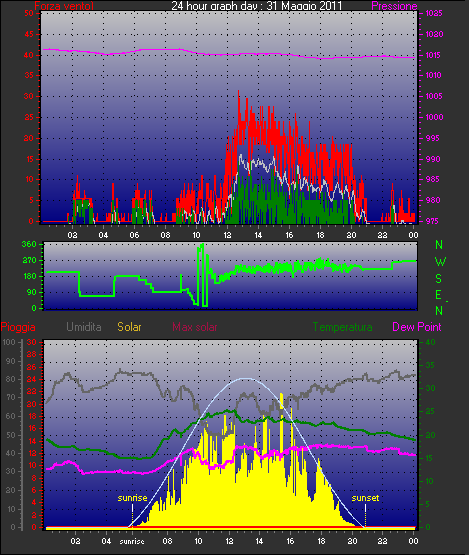
Task: Click the yellow 'sunset' marker label
Action: click(x=365, y=498)
